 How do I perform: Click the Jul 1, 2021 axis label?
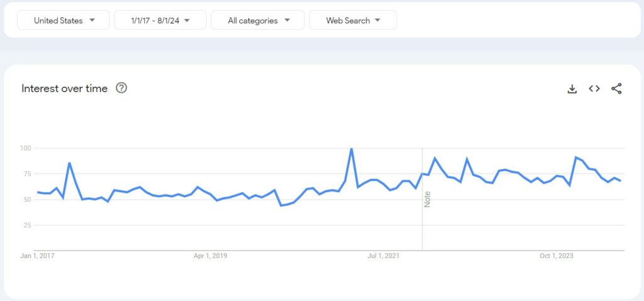pos(383,256)
